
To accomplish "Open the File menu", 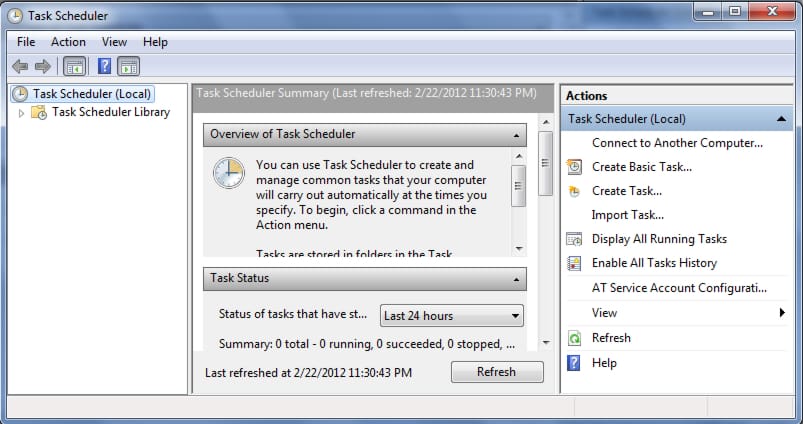I will point(26,42).
